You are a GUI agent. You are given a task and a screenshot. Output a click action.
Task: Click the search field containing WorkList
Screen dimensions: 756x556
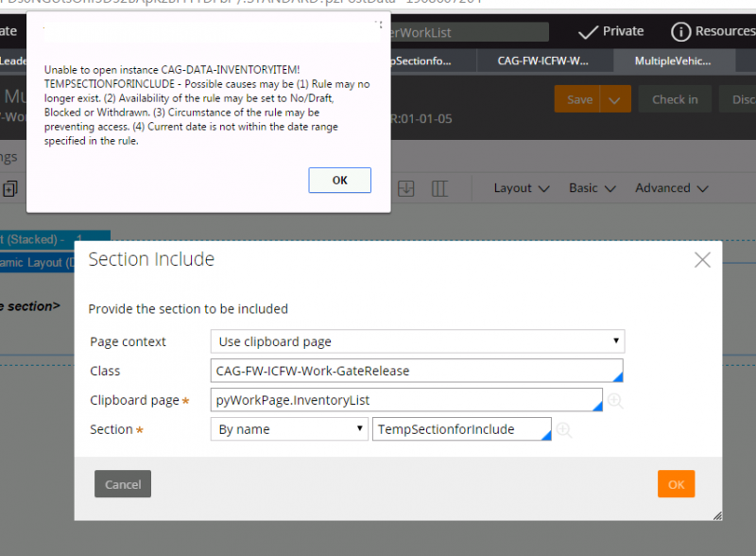(x=469, y=32)
